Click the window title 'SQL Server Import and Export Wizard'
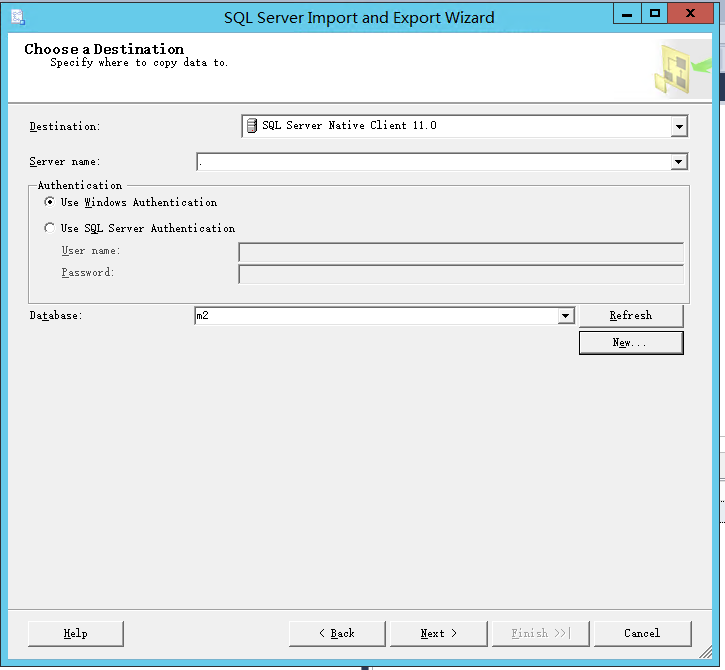Screen dimensions: 725x670 tap(359, 18)
